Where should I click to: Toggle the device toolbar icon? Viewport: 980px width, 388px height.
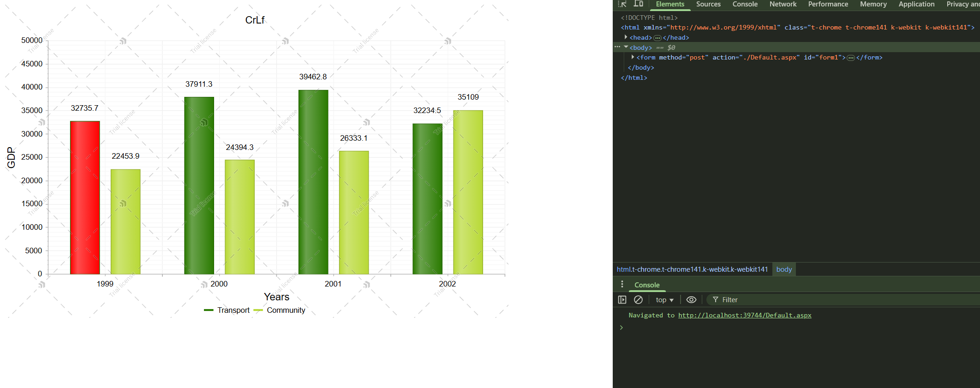(639, 4)
